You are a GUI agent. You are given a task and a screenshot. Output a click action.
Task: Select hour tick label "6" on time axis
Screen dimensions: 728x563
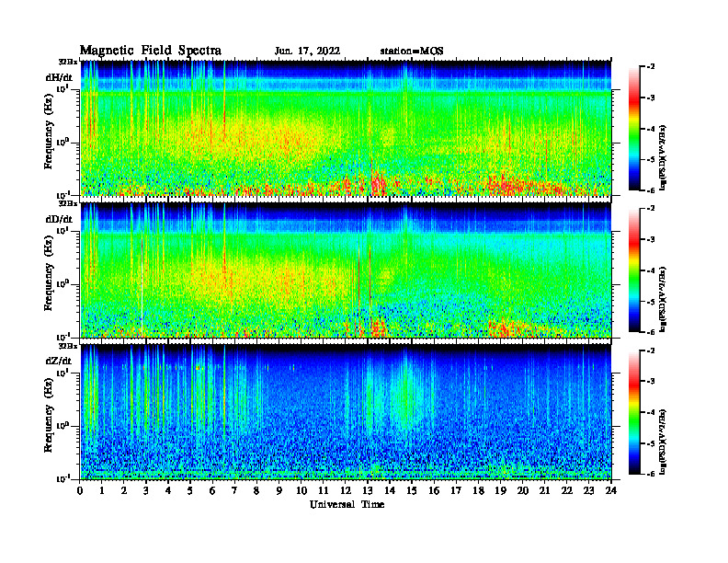tap(212, 490)
